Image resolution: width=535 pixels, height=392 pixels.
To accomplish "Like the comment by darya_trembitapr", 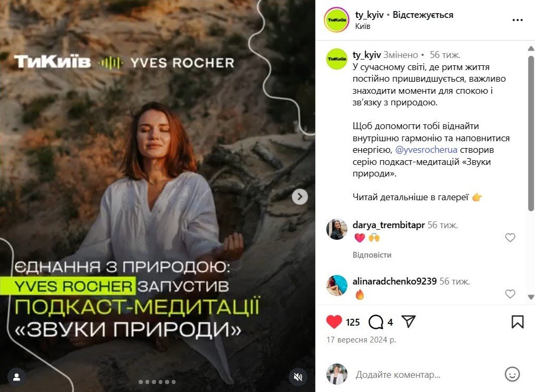I will click(510, 238).
